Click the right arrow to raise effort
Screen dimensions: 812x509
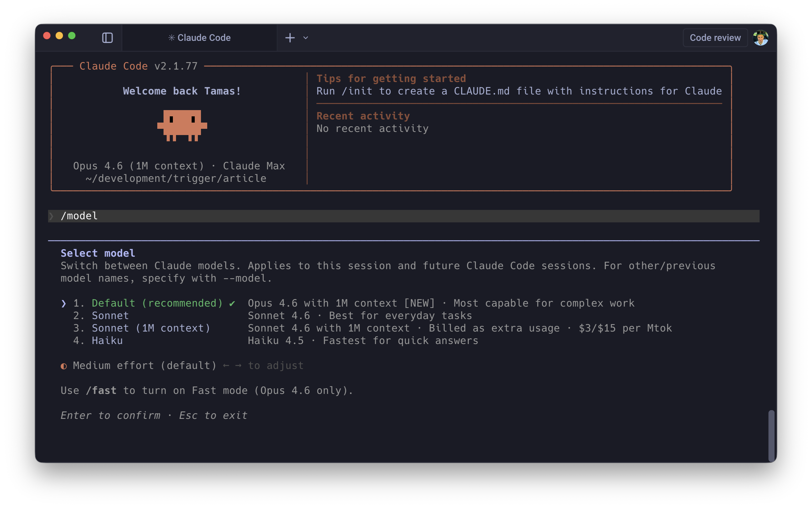238,366
